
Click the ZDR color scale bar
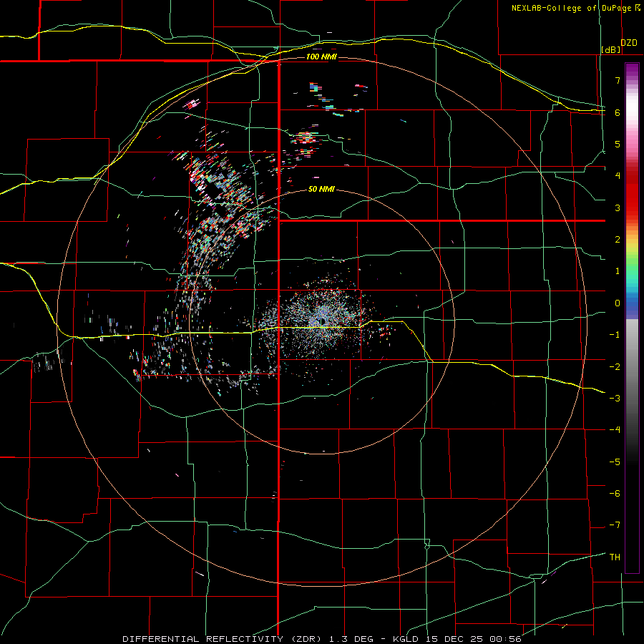[x=632, y=318]
